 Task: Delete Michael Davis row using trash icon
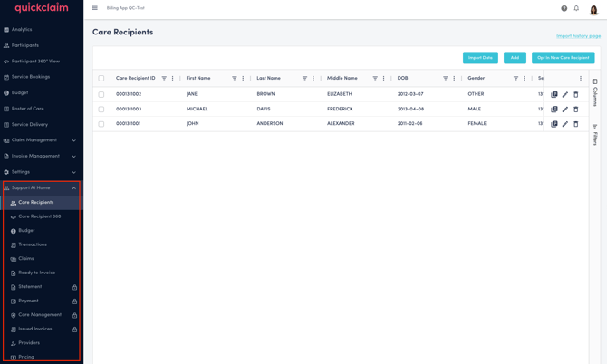pos(576,110)
